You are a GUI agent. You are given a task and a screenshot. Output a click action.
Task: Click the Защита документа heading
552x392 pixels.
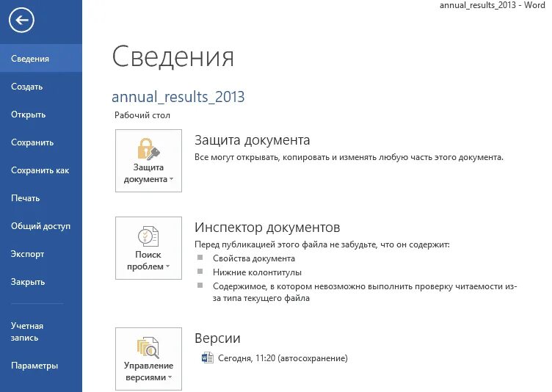coord(252,140)
